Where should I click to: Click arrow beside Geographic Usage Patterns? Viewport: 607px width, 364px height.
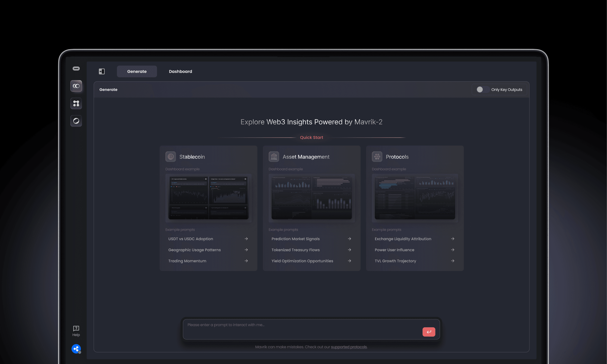[246, 250]
